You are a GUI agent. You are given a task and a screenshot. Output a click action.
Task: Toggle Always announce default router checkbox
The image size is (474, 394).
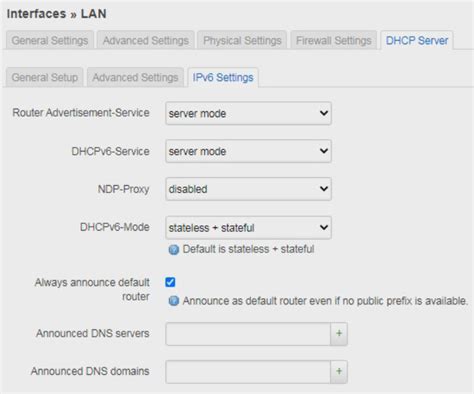170,282
